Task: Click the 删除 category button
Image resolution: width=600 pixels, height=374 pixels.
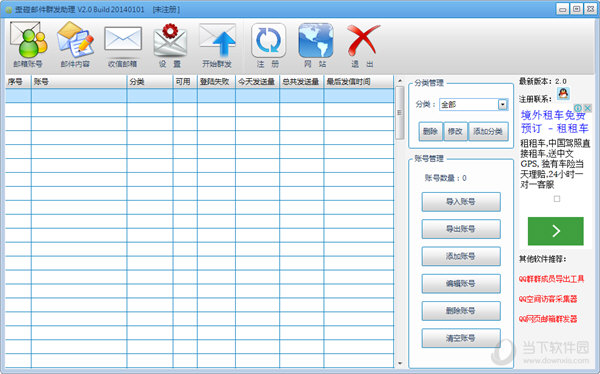Action: click(x=430, y=132)
